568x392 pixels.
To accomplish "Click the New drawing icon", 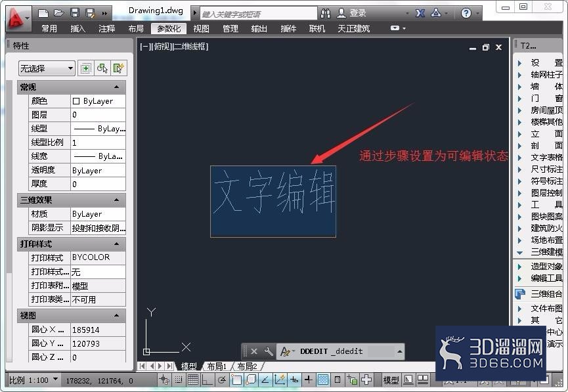I will click(43, 13).
